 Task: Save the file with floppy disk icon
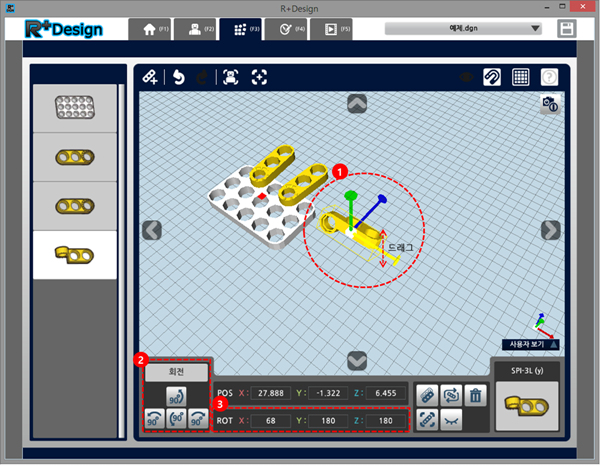pos(567,29)
